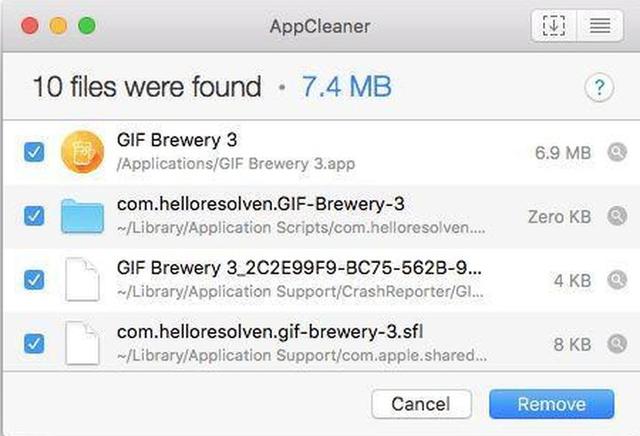Reveal the CrashReporter file in Finder
The width and height of the screenshot is (640, 436).
pyautogui.click(x=617, y=280)
